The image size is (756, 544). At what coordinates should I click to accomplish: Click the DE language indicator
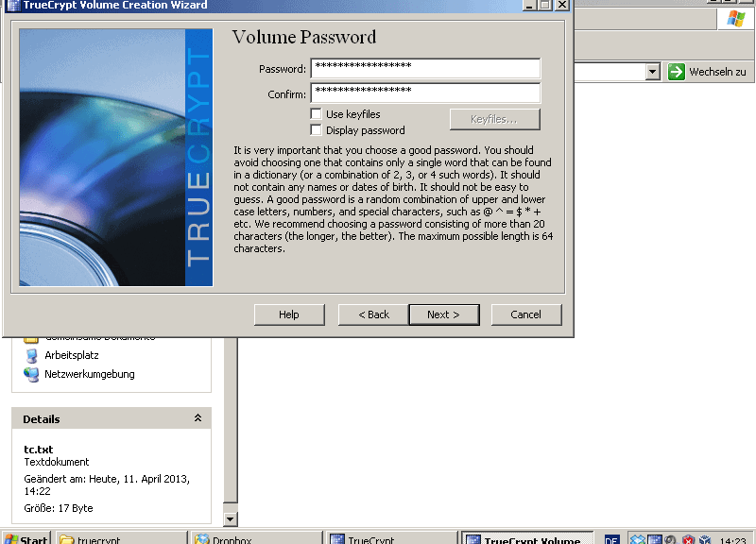(611, 539)
